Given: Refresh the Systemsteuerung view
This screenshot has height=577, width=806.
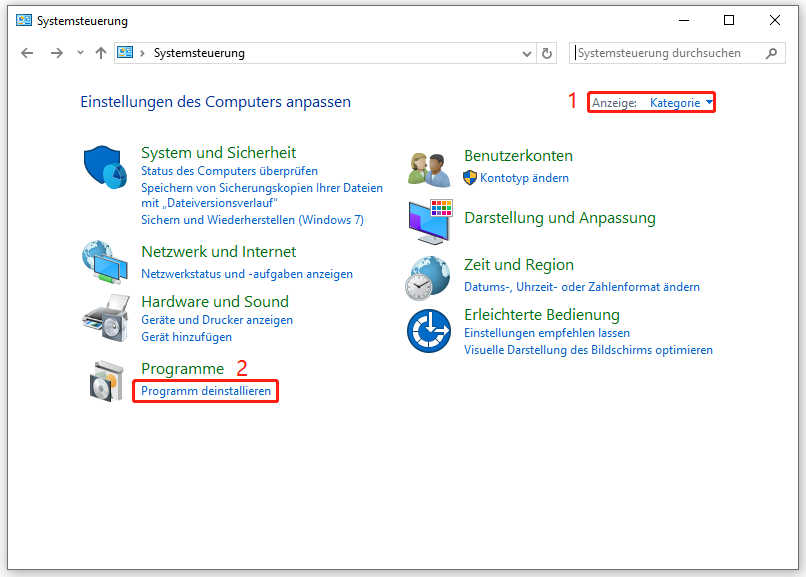Looking at the screenshot, I should pyautogui.click(x=546, y=52).
